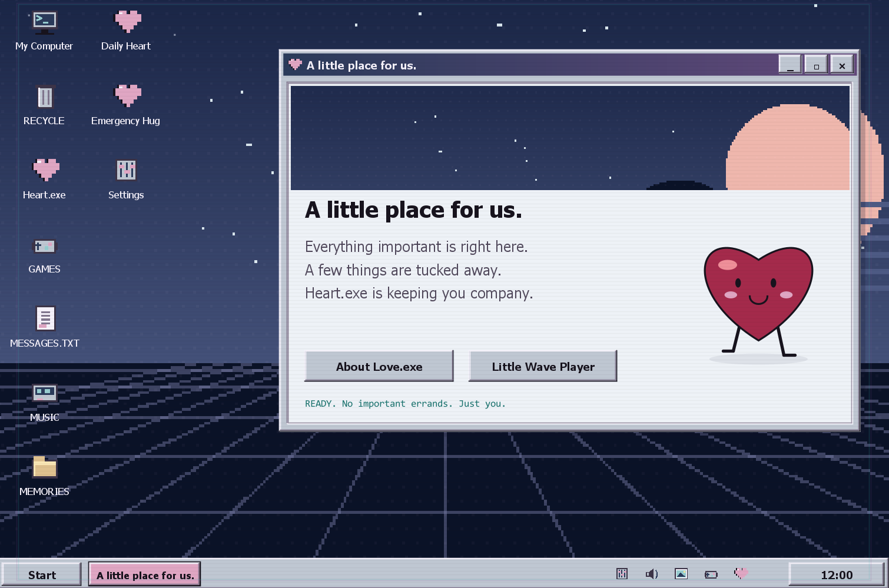
Task: Minimize the 'A little place for us.' window
Action: 790,64
